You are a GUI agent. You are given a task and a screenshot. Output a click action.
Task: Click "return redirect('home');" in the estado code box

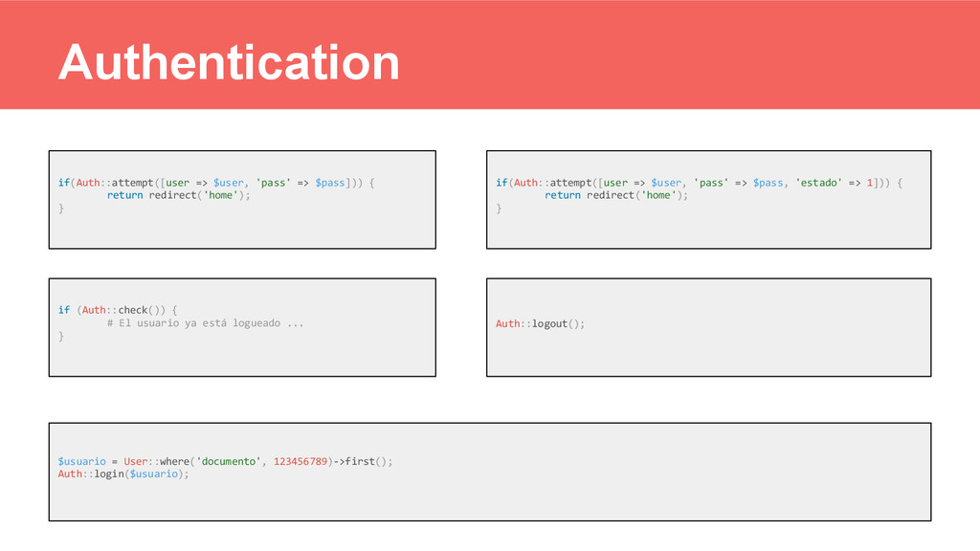tap(615, 195)
